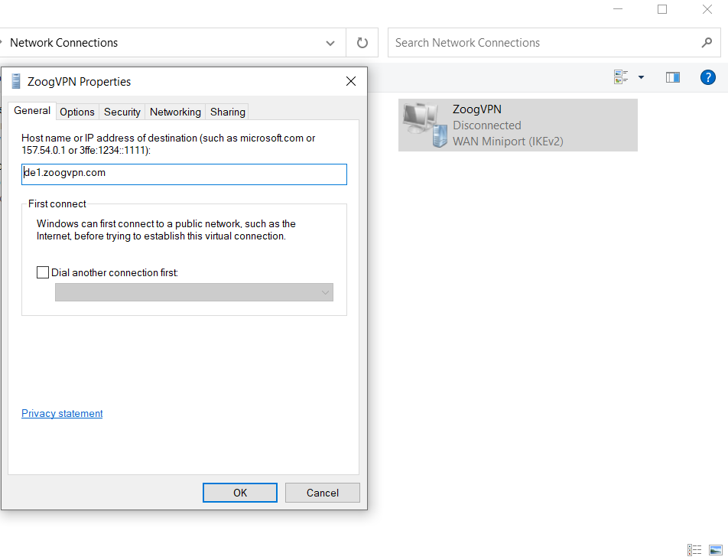
Task: Click the refresh button beside address bar
Action: [x=362, y=44]
